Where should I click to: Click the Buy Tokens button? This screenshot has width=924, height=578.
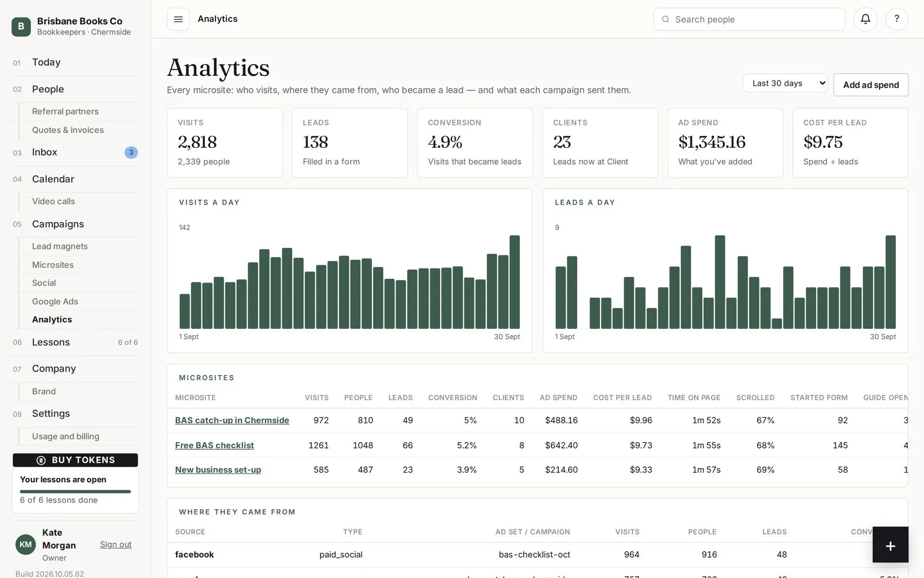point(75,460)
